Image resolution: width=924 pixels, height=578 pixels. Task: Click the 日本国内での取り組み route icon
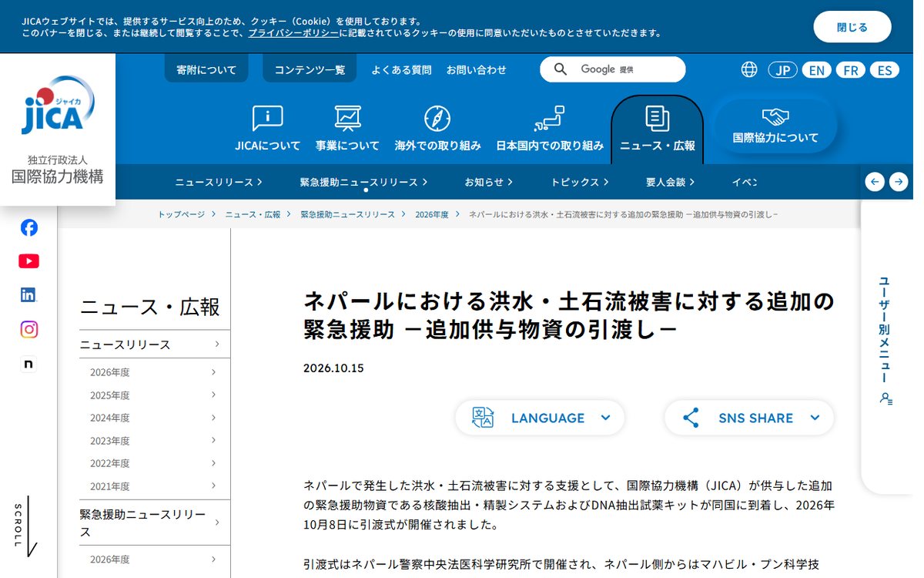(x=550, y=118)
